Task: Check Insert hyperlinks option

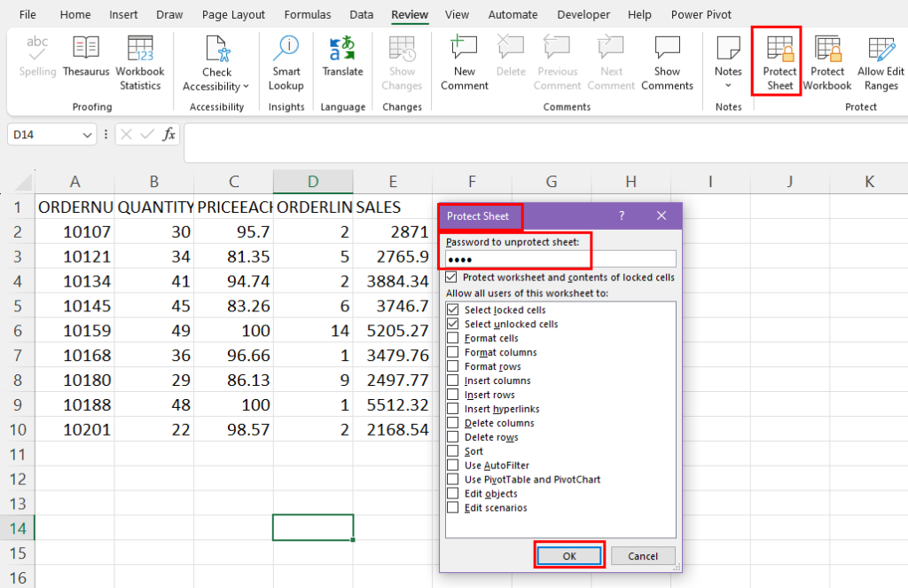Action: (x=453, y=409)
